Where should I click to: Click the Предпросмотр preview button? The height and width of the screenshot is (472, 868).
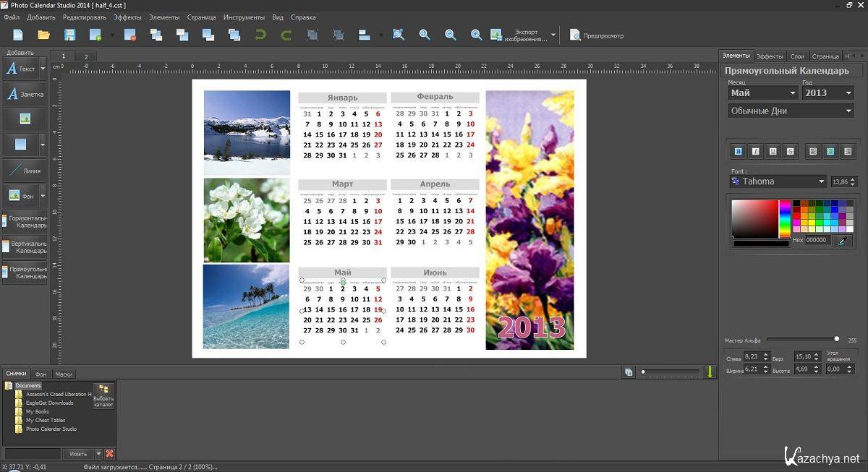click(x=597, y=35)
